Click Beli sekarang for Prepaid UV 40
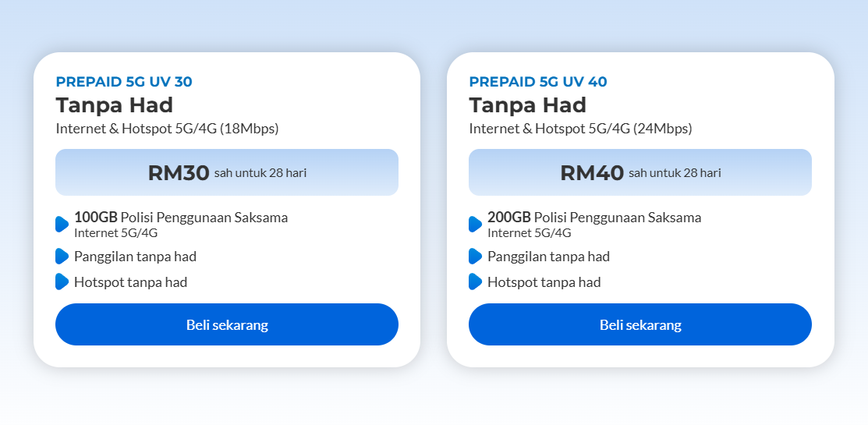The width and height of the screenshot is (868, 425). coord(640,324)
